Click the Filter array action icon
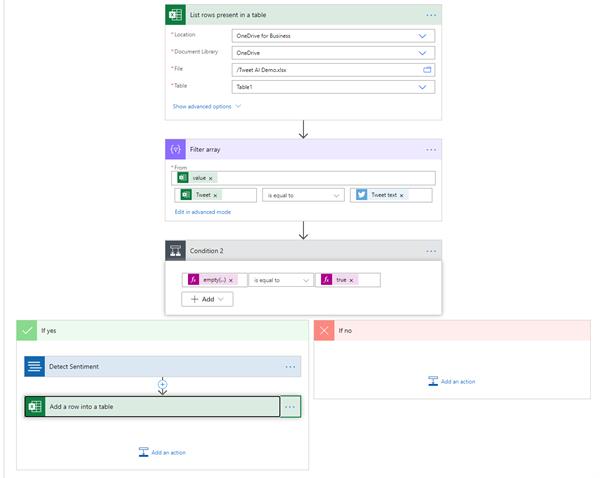 176,149
